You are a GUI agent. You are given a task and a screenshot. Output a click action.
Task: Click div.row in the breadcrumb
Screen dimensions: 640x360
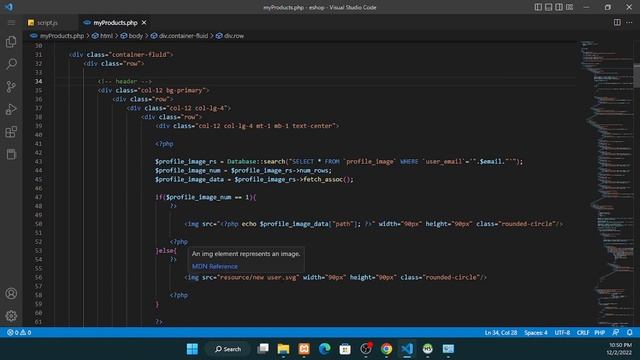coord(234,36)
